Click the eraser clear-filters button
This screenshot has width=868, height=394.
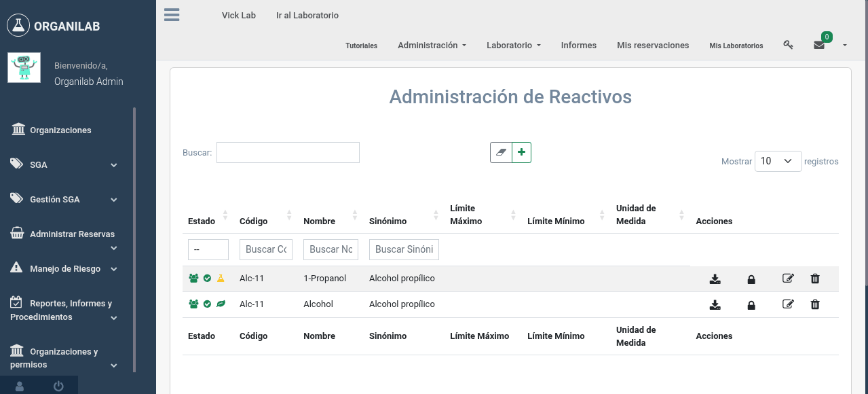[501, 152]
